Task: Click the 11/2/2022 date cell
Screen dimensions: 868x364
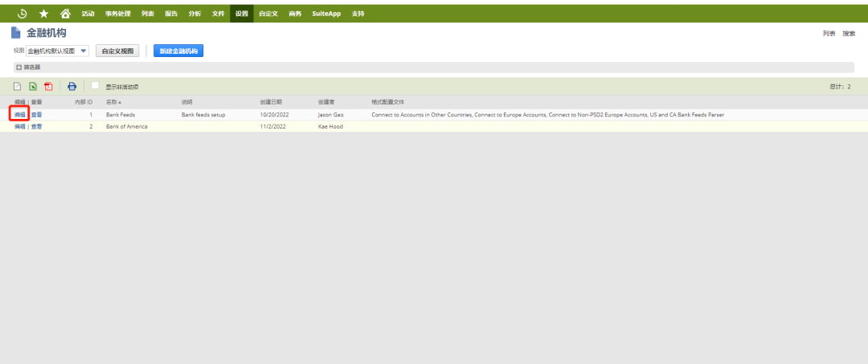Action: (272, 126)
